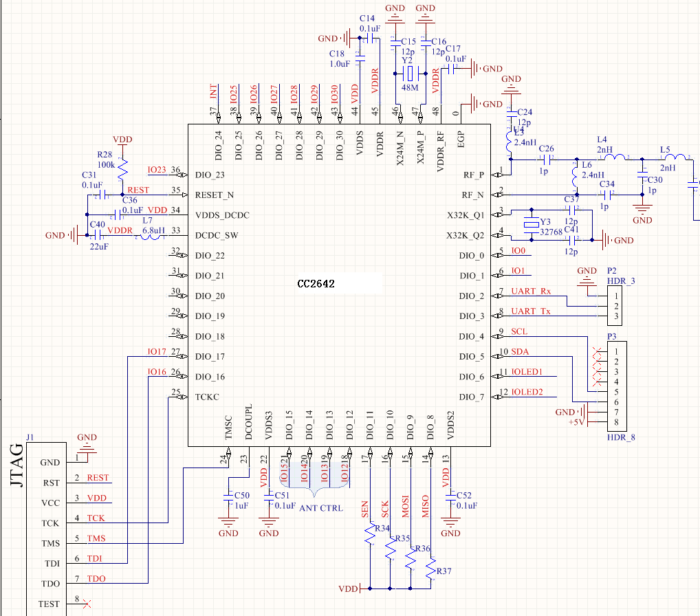Select the P3 HDR_8 header
Viewport: 700px width, 616px height.
tap(617, 386)
